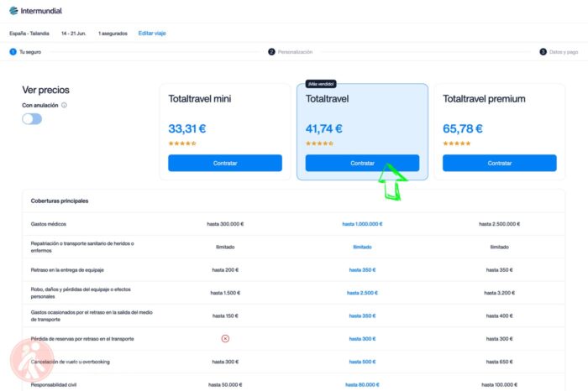Click the step 2 circle for Personalización
This screenshot has height=391, width=588.
pyautogui.click(x=271, y=52)
